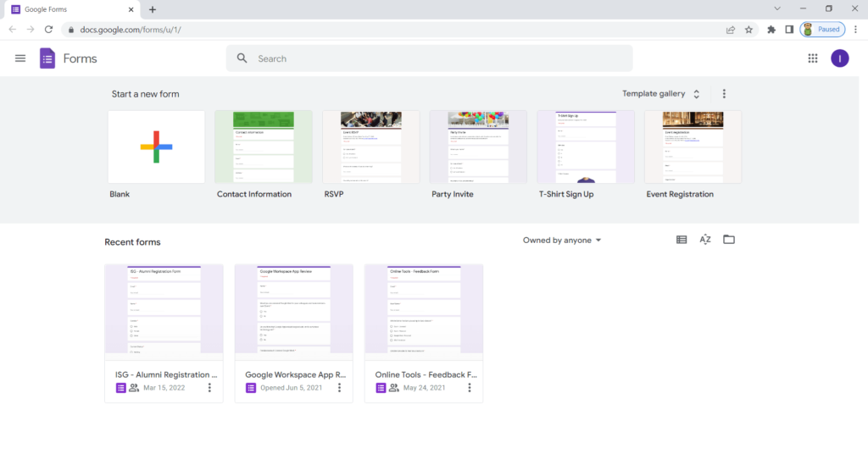
Task: Open the main hamburger menu
Action: tap(20, 58)
